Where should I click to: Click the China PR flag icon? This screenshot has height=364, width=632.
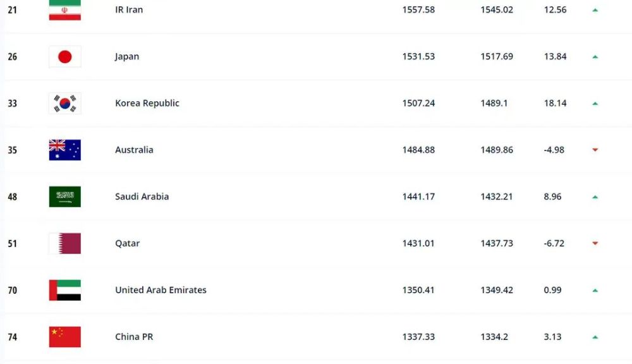(65, 337)
